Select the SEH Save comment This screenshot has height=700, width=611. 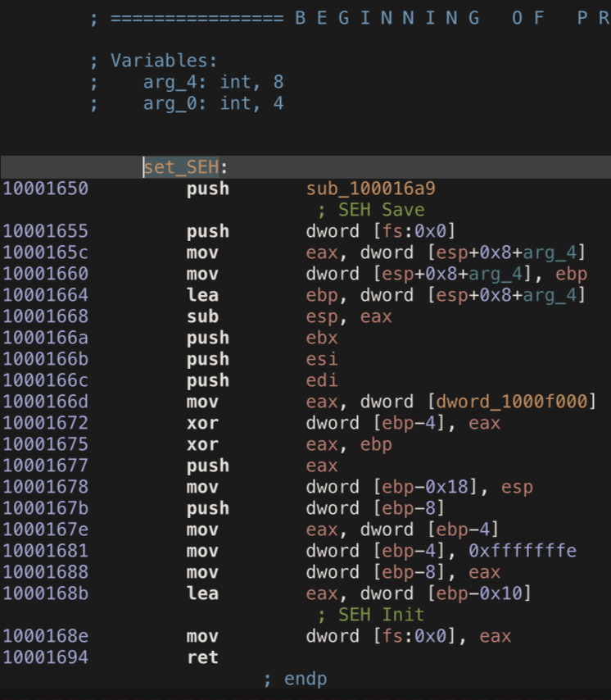coord(371,210)
